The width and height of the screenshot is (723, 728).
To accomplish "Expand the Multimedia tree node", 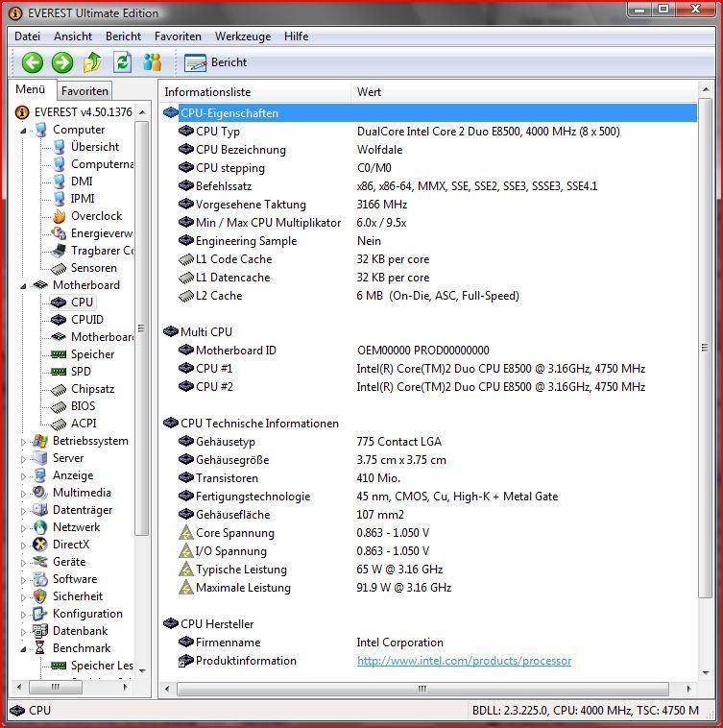I will point(23,493).
